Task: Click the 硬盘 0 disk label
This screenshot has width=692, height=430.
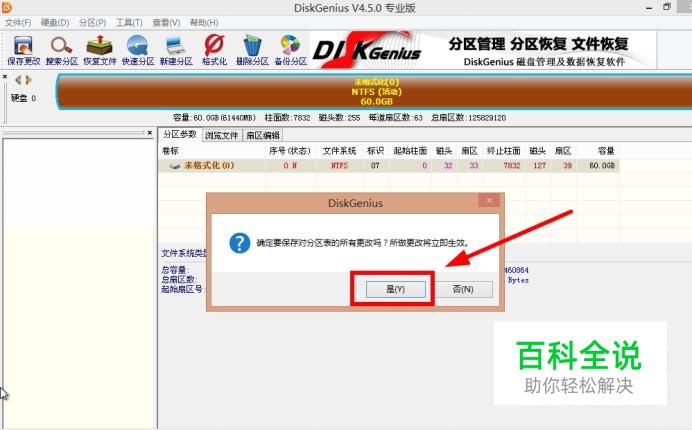Action: (23, 98)
